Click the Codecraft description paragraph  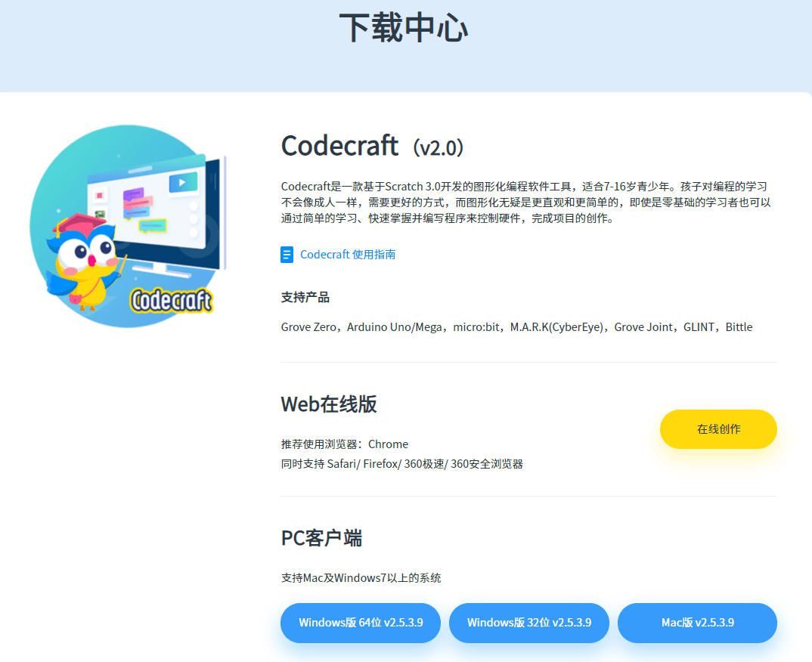coord(525,203)
